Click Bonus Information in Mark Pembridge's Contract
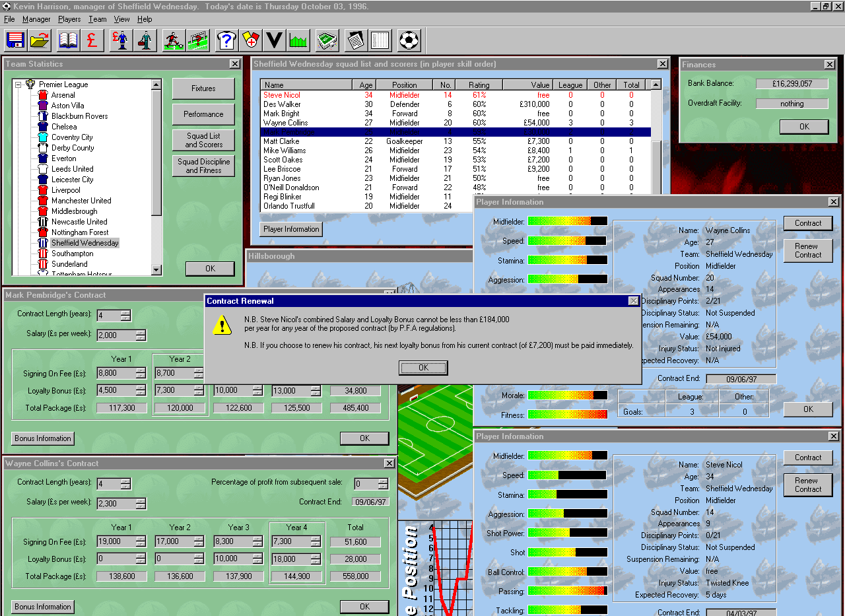Image resolution: width=845 pixels, height=616 pixels. pyautogui.click(x=43, y=438)
